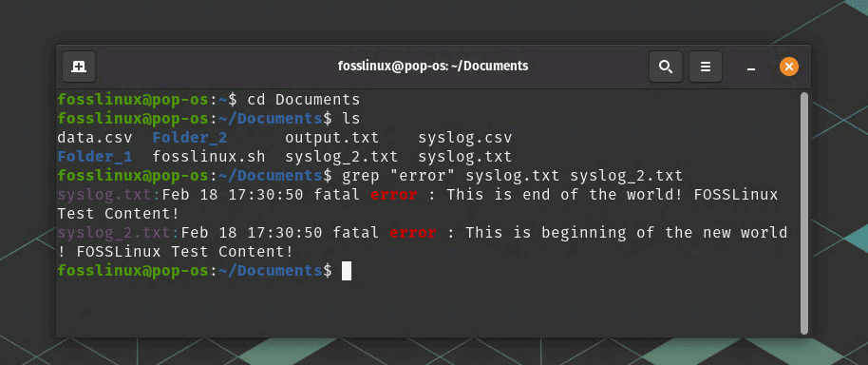Screen dimensions: 868x365
Task: Click the red 'error' in the first result
Action: pos(393,195)
